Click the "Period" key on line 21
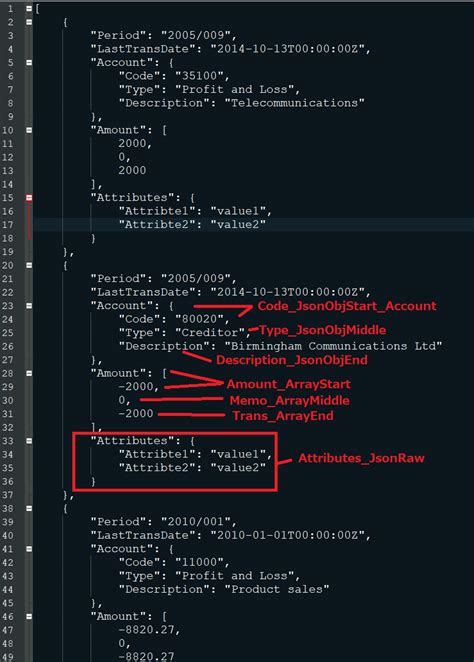The height and width of the screenshot is (662, 474). [x=119, y=278]
